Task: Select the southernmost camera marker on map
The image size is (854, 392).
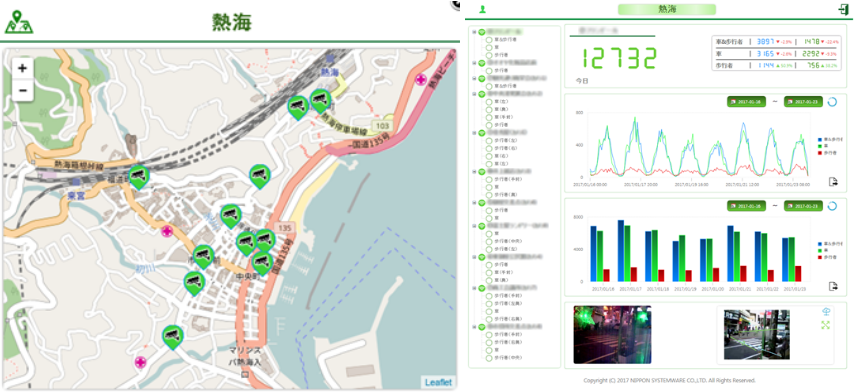Action: (x=173, y=337)
